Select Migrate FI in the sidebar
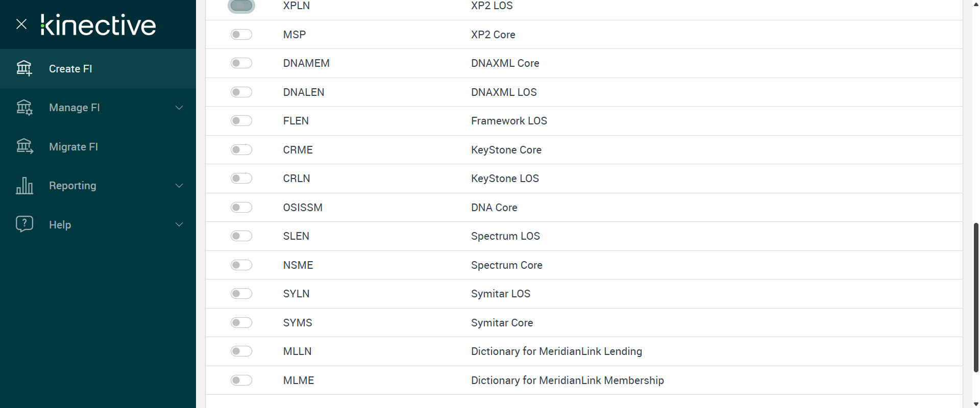The height and width of the screenshot is (408, 980). point(73,147)
